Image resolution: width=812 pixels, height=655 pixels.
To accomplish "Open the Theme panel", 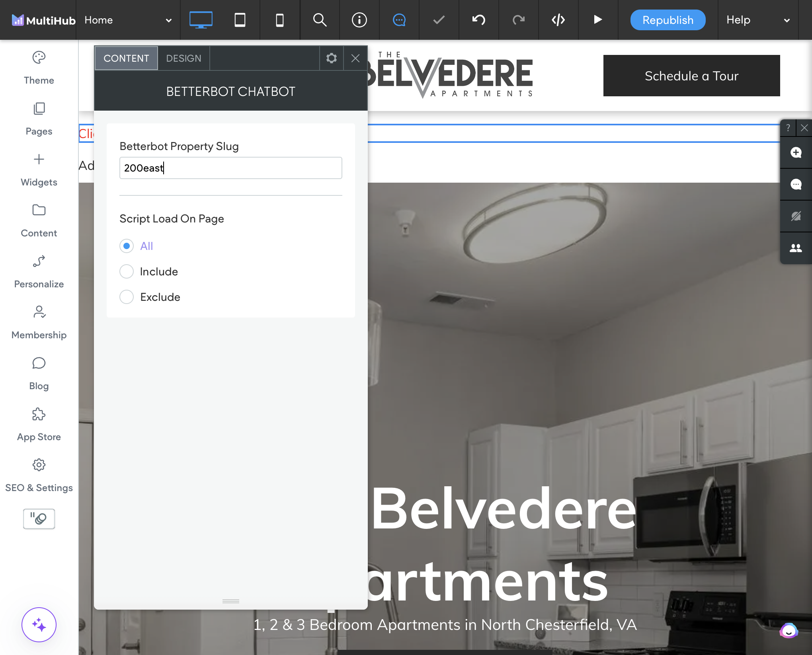I will [x=39, y=68].
